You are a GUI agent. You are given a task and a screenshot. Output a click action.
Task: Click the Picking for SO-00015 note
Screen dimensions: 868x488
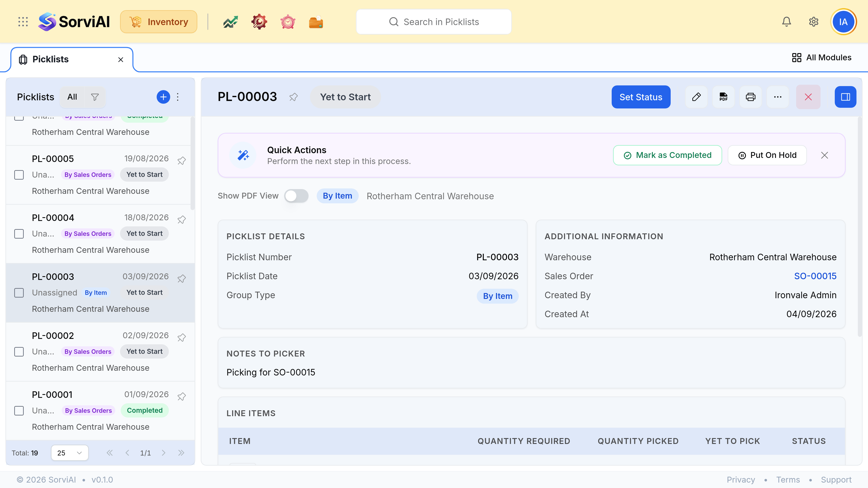tap(271, 372)
